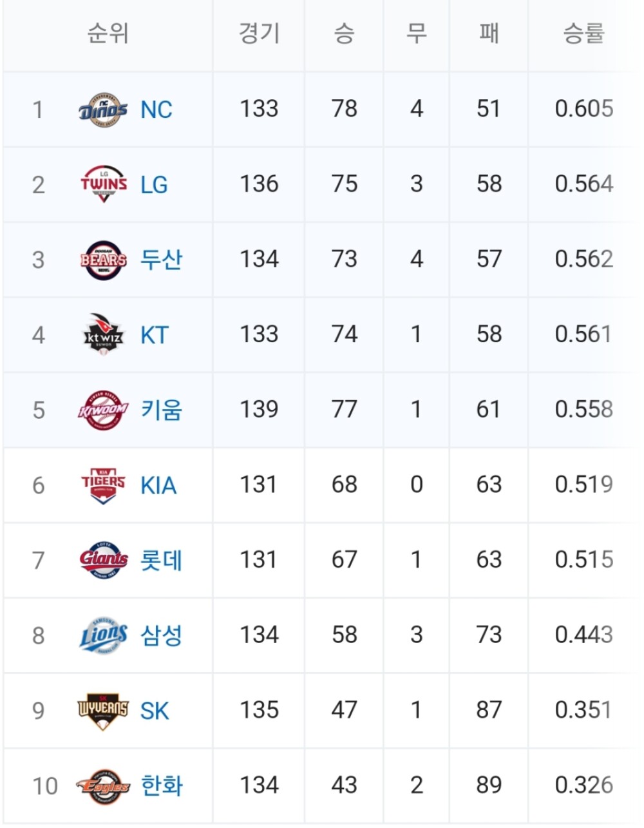Open the 키움 team name link

click(x=162, y=410)
